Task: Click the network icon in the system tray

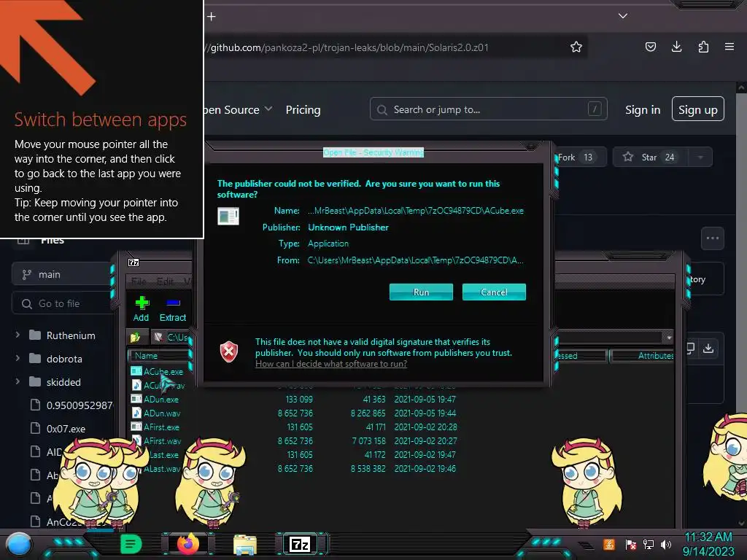Action: pos(648,544)
